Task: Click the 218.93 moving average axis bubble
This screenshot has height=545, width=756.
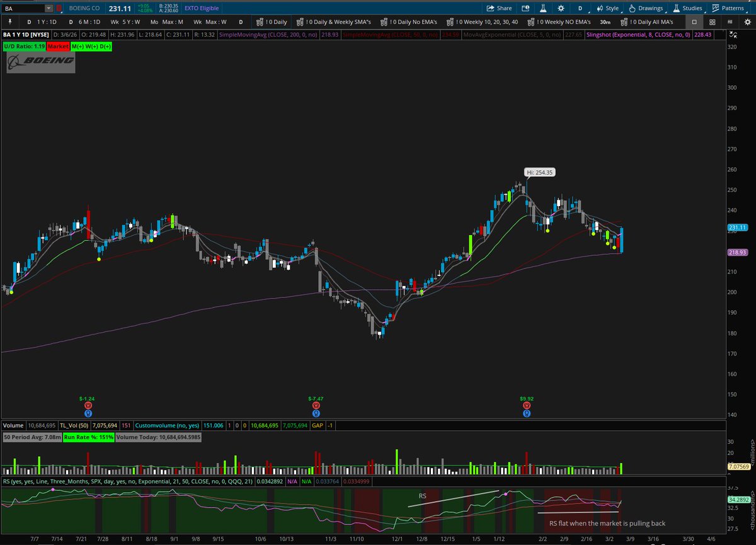Action: (737, 252)
